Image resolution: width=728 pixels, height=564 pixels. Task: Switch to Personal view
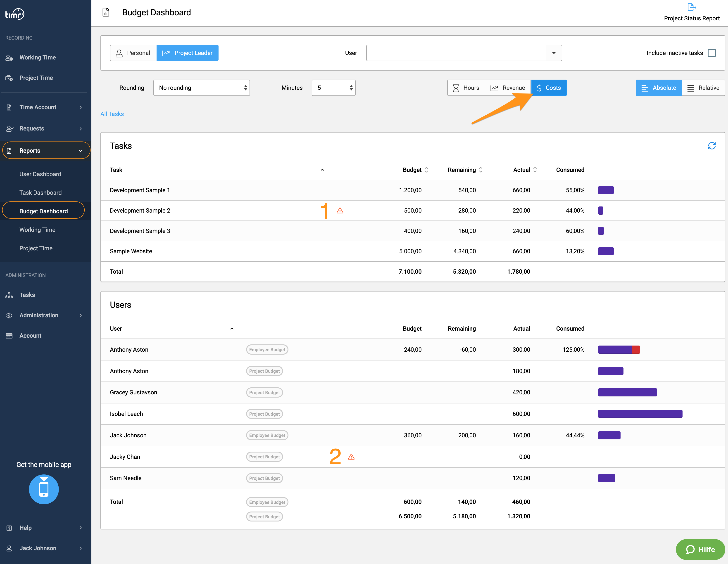[133, 53]
